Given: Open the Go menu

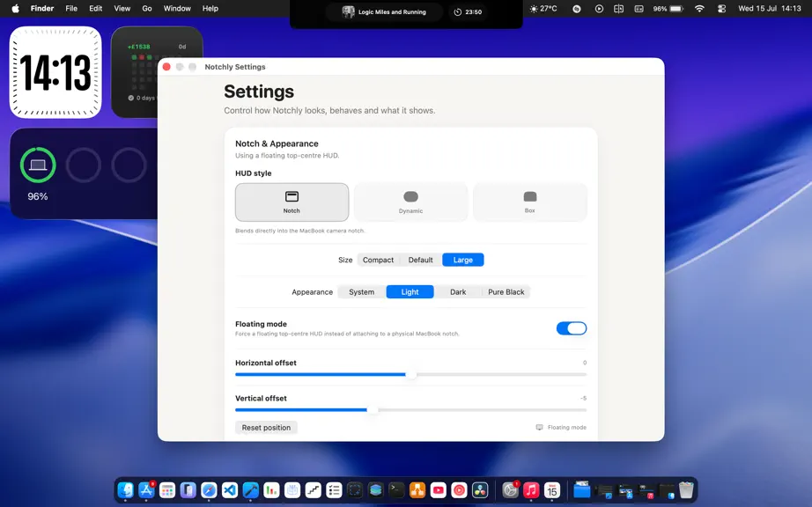Looking at the screenshot, I should [x=147, y=8].
